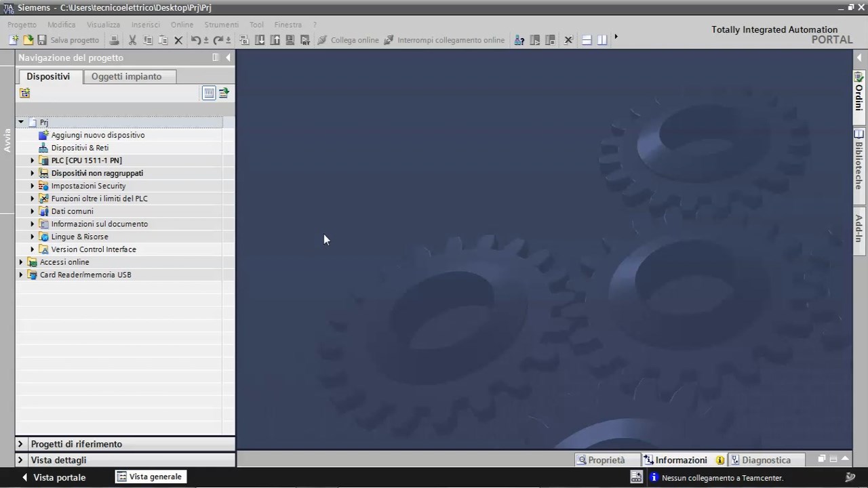Open the Progetto menu
Image resolution: width=868 pixels, height=488 pixels.
click(x=22, y=24)
